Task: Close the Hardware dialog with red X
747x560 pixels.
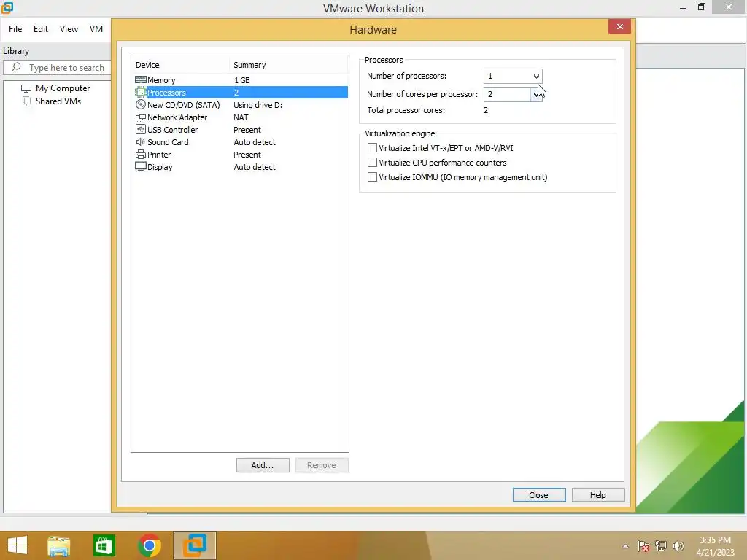Action: [619, 27]
